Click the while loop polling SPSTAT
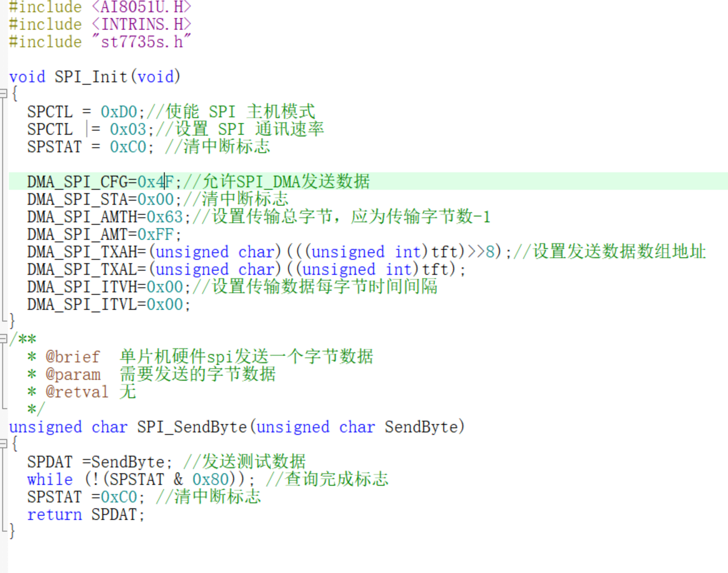728x573 pixels. tap(111, 479)
